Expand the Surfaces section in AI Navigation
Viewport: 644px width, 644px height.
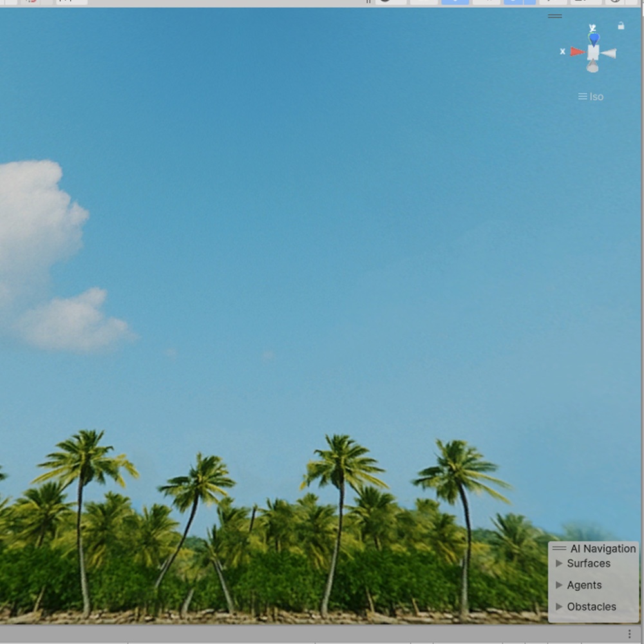559,563
